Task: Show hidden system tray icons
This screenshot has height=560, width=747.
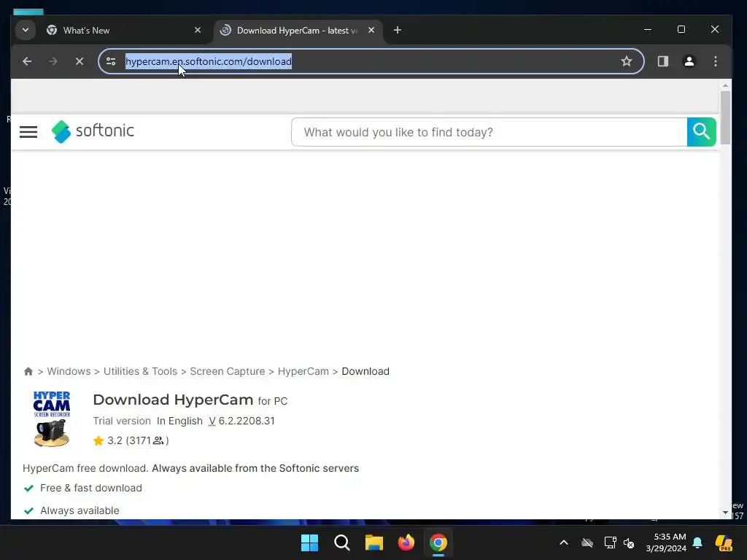Action: (x=564, y=542)
